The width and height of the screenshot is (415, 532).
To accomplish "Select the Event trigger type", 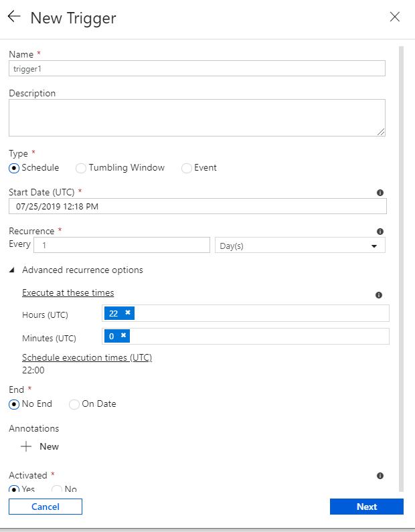I will tap(186, 168).
